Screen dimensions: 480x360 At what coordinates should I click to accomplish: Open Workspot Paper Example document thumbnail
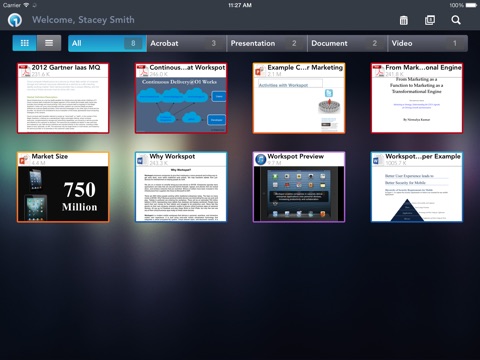(x=417, y=187)
